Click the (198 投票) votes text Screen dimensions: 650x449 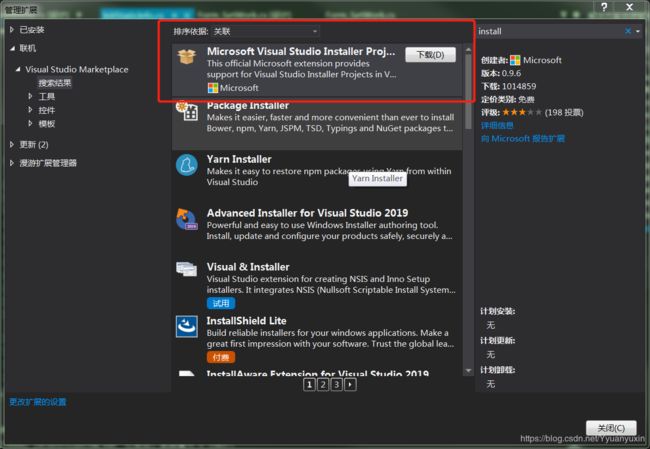click(564, 112)
